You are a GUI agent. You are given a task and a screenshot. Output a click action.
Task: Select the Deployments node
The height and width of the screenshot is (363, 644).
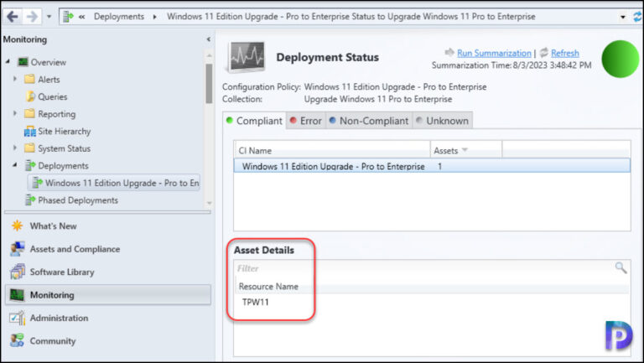tap(63, 166)
